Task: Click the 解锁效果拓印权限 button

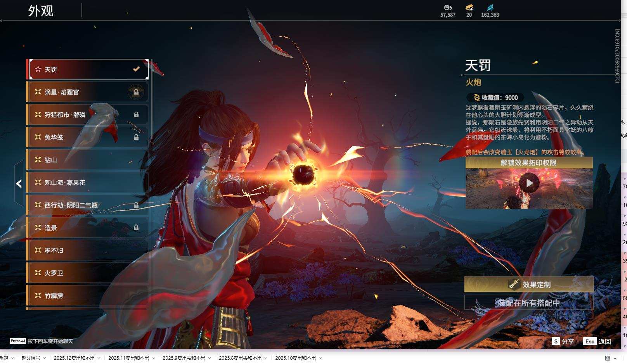Action: point(529,163)
